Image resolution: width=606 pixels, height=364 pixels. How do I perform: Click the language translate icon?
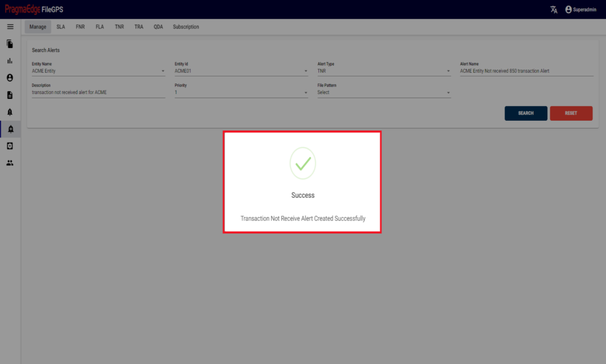pos(554,9)
